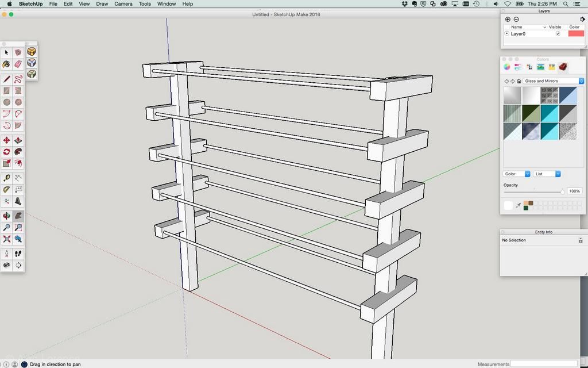
Task: Select the Tape Measure tool
Action: click(6, 178)
